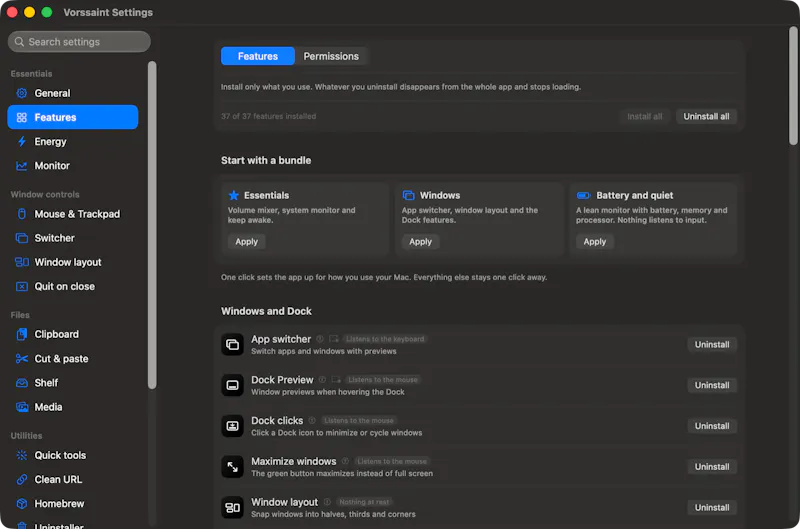Click the "Listens to the keyboard" tag

click(x=385, y=339)
